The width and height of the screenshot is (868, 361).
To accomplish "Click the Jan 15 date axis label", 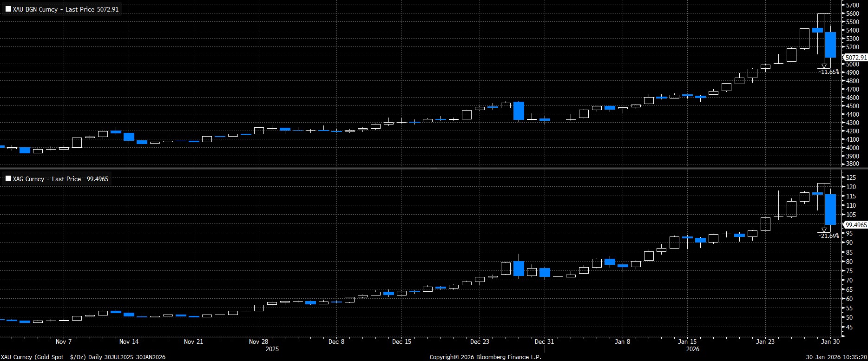I will (687, 341).
